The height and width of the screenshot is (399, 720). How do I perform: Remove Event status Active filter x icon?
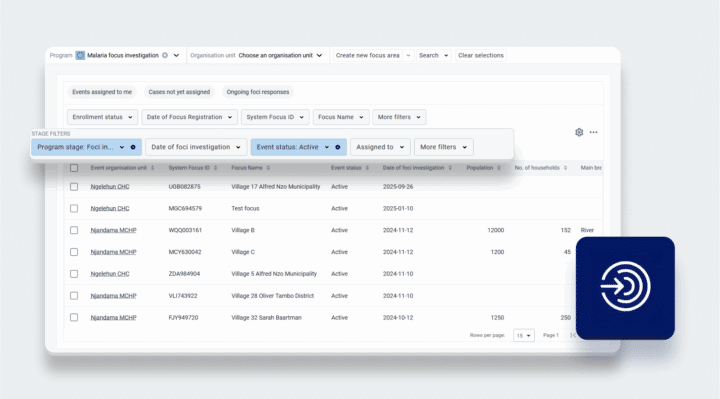pos(338,147)
